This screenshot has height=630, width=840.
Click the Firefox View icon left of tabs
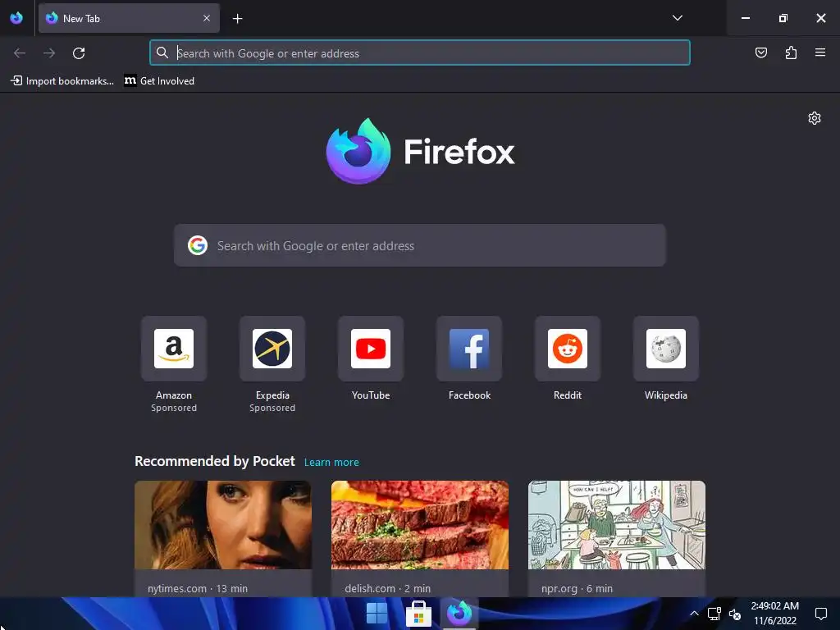pyautogui.click(x=16, y=18)
